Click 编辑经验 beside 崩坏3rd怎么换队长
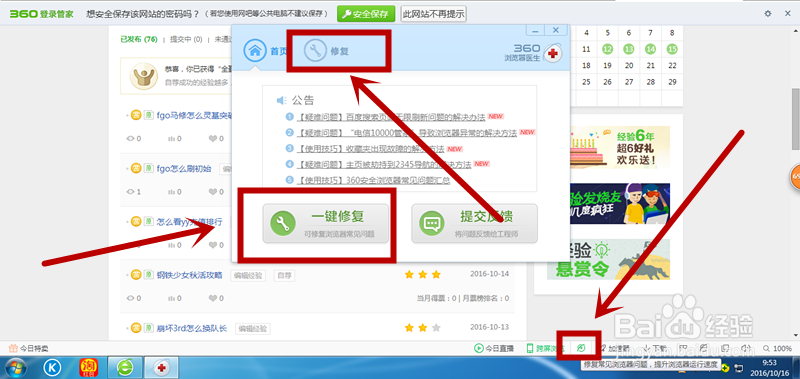The width and height of the screenshot is (800, 379). pos(253,329)
